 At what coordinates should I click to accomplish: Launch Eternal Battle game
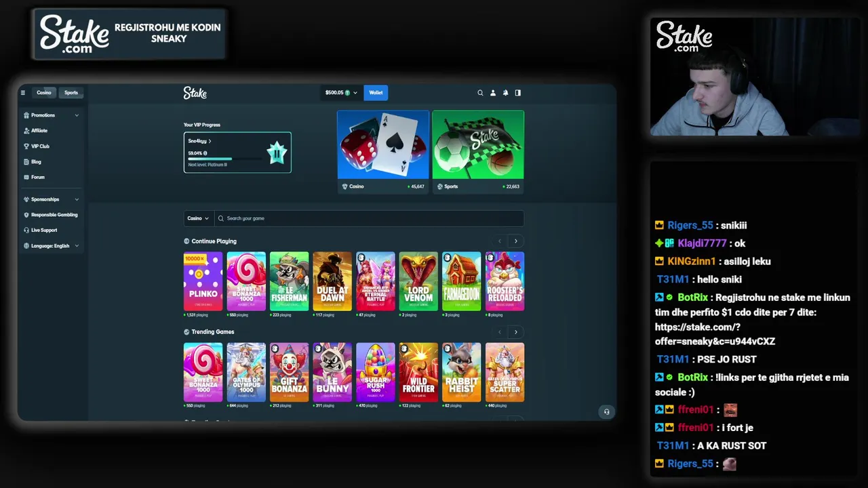[376, 281]
